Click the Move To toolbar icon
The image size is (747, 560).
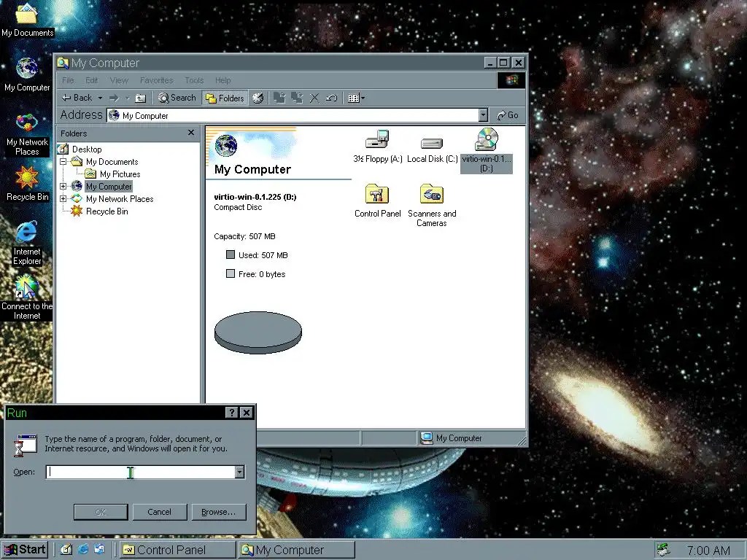pyautogui.click(x=279, y=98)
